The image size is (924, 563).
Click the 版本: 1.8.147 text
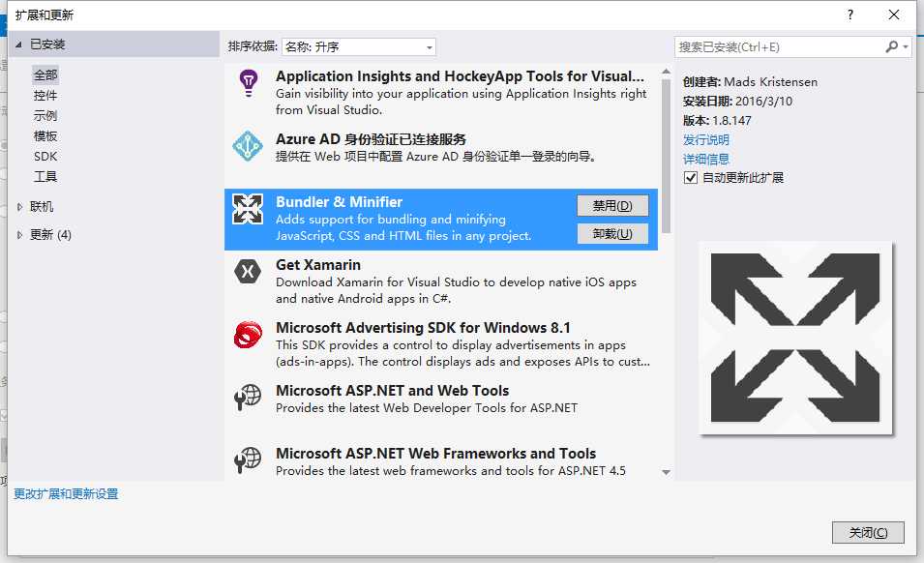click(717, 121)
